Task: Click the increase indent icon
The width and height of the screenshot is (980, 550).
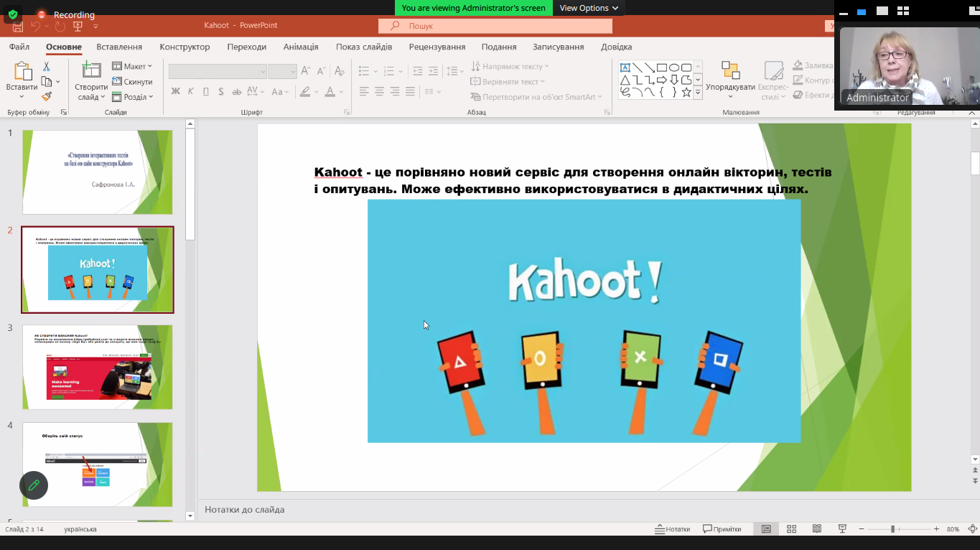Action: point(433,71)
